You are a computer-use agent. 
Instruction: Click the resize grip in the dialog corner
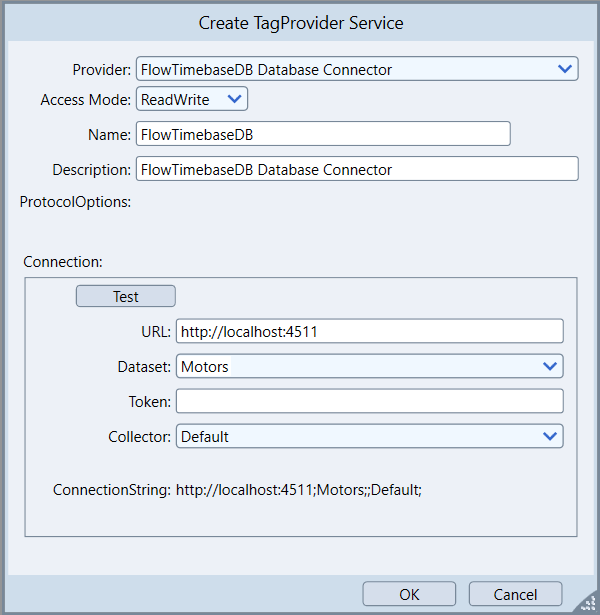pyautogui.click(x=588, y=604)
